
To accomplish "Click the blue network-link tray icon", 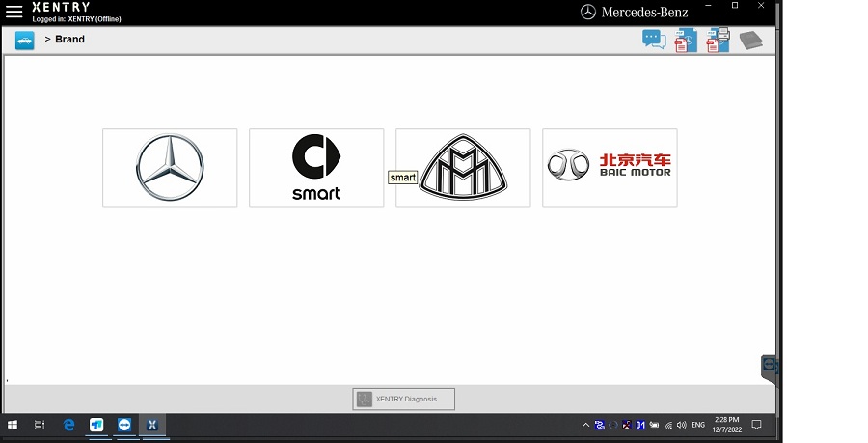I will [x=600, y=426].
